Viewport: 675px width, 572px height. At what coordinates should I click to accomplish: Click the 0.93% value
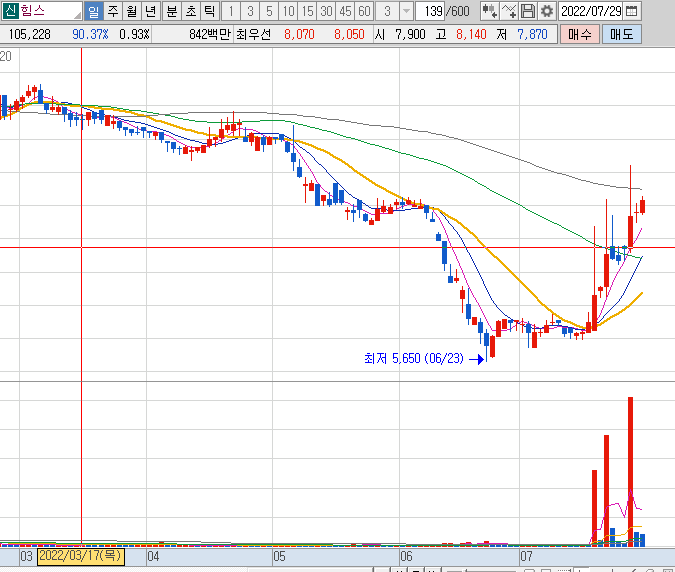[x=134, y=34]
